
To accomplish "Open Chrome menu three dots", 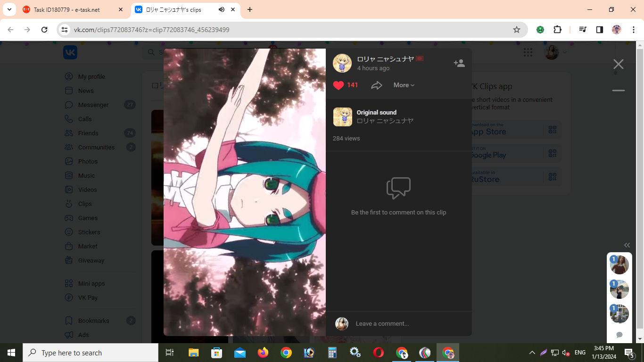I will (633, 30).
